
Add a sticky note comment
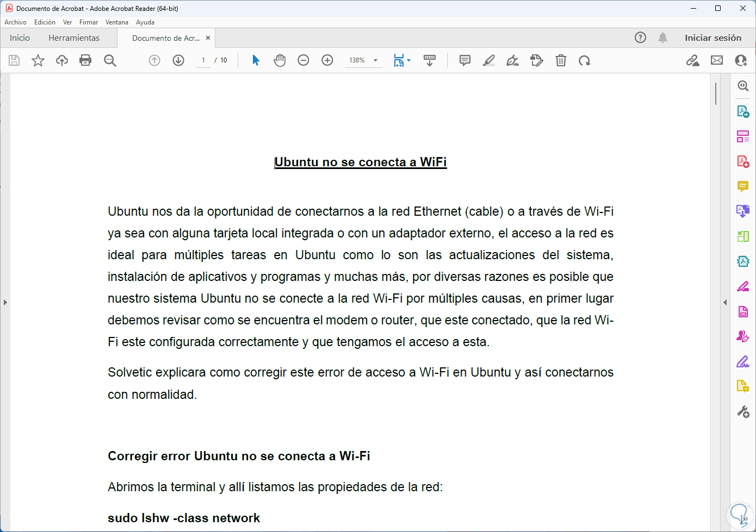[x=465, y=60]
